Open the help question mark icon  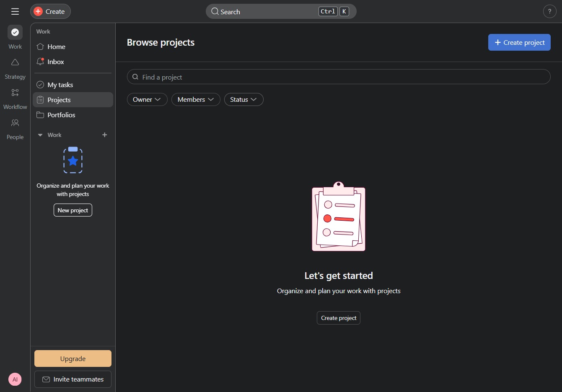point(549,11)
